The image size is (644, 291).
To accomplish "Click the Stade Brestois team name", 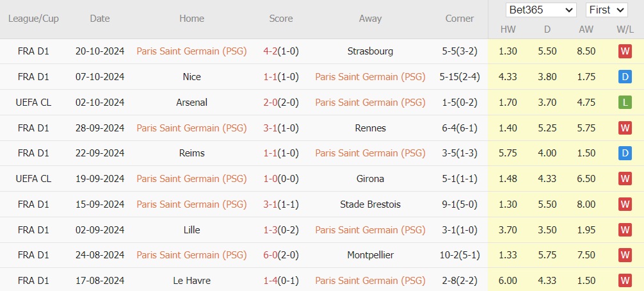I will tap(370, 204).
